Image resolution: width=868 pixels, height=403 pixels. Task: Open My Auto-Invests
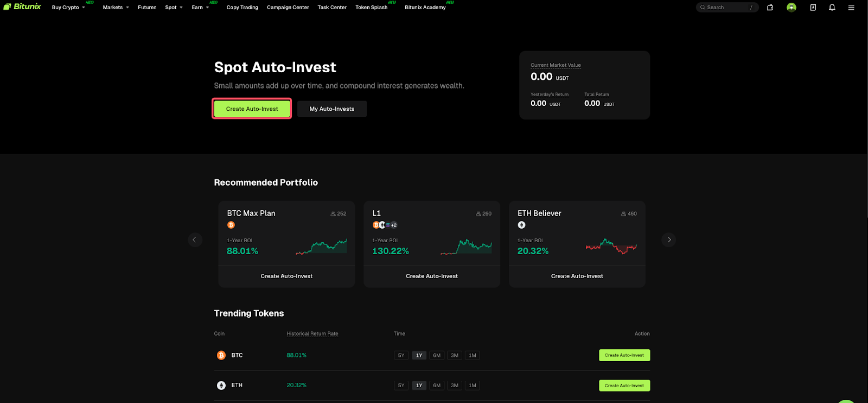tap(332, 109)
